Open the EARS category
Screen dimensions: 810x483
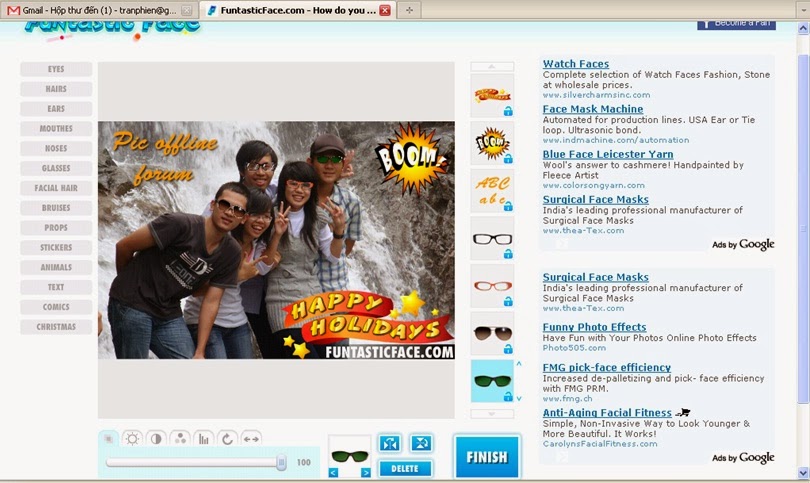click(56, 108)
